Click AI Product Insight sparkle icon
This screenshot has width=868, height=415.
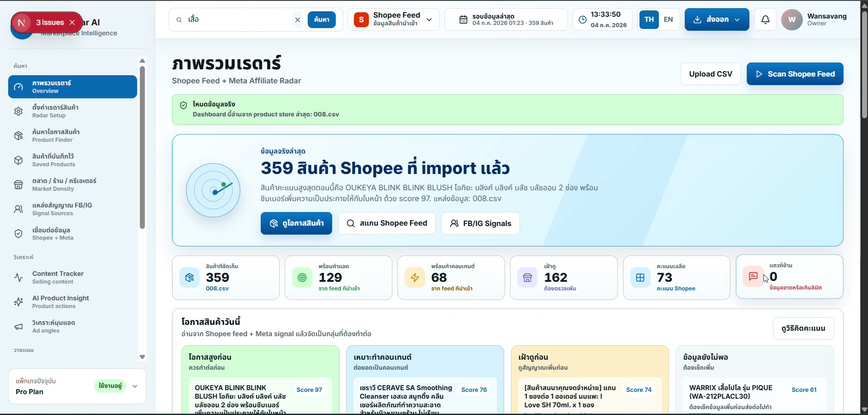[x=19, y=302]
